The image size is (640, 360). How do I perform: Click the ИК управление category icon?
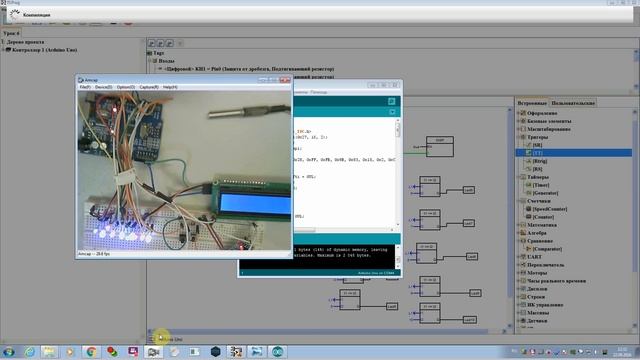523,305
